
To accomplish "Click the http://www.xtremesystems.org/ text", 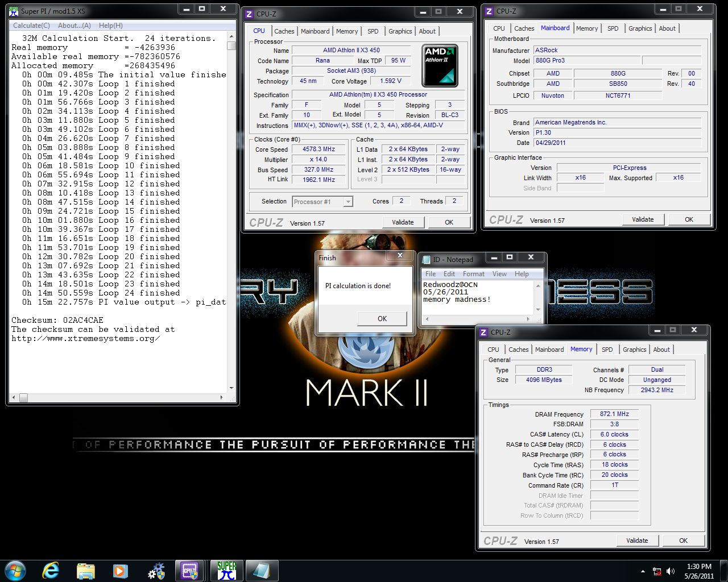I will coord(85,338).
